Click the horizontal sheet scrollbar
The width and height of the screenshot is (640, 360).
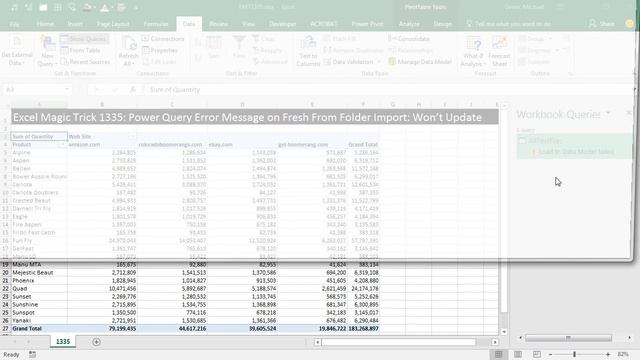(399, 342)
